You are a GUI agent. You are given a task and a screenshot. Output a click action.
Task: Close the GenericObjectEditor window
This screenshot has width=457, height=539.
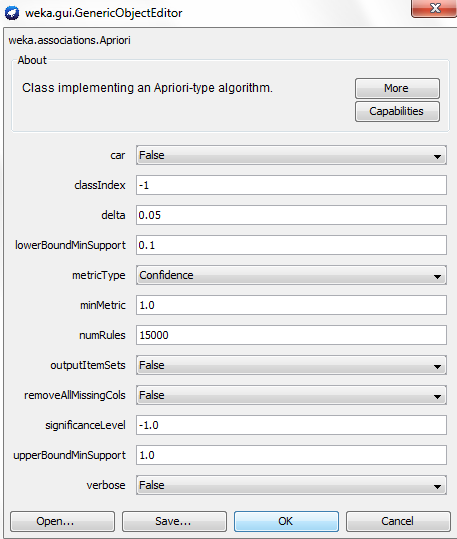pyautogui.click(x=435, y=8)
